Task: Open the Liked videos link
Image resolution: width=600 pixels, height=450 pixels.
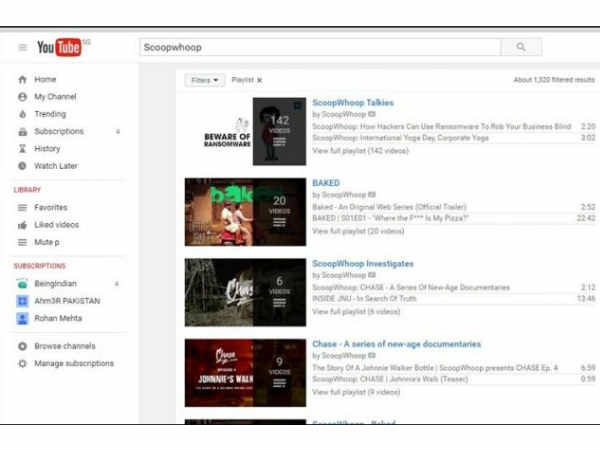Action: [x=57, y=225]
